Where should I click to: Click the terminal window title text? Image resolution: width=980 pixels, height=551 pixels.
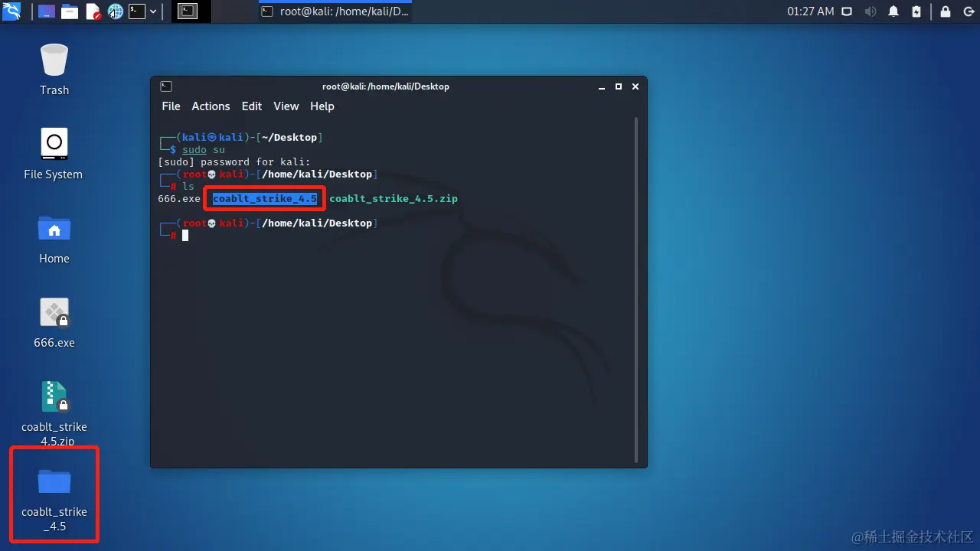386,86
